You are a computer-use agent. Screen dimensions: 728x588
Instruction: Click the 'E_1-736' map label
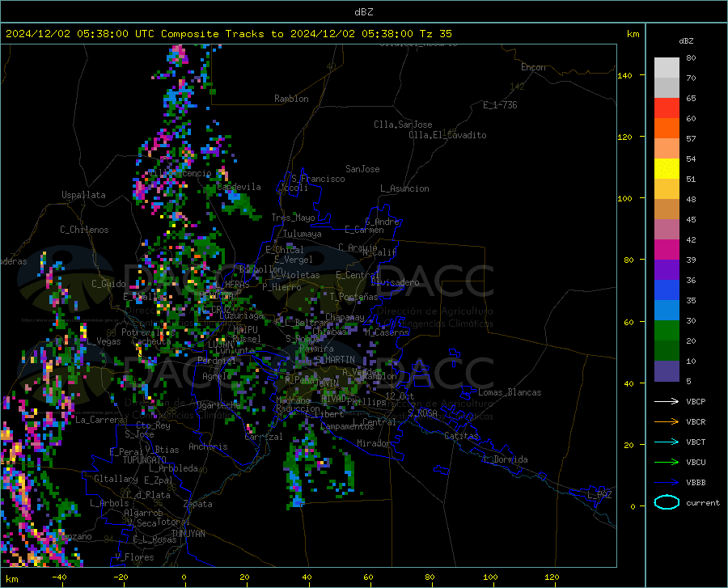(500, 105)
